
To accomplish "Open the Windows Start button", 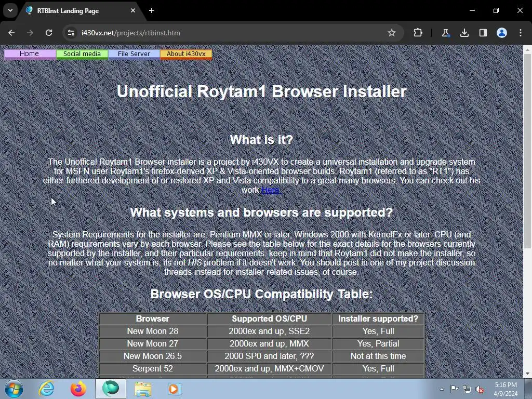I will point(14,389).
